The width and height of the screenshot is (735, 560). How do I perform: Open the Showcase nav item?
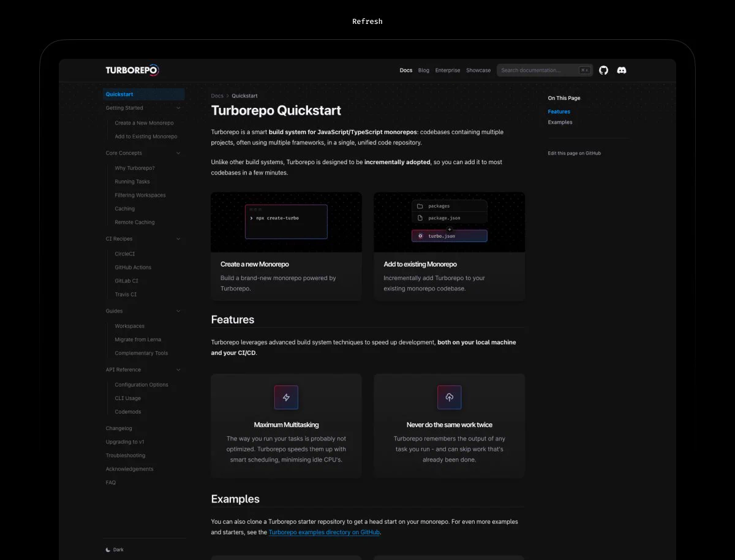coord(478,70)
